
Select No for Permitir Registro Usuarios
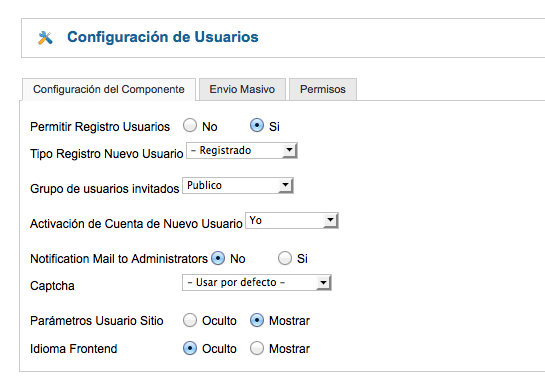190,125
